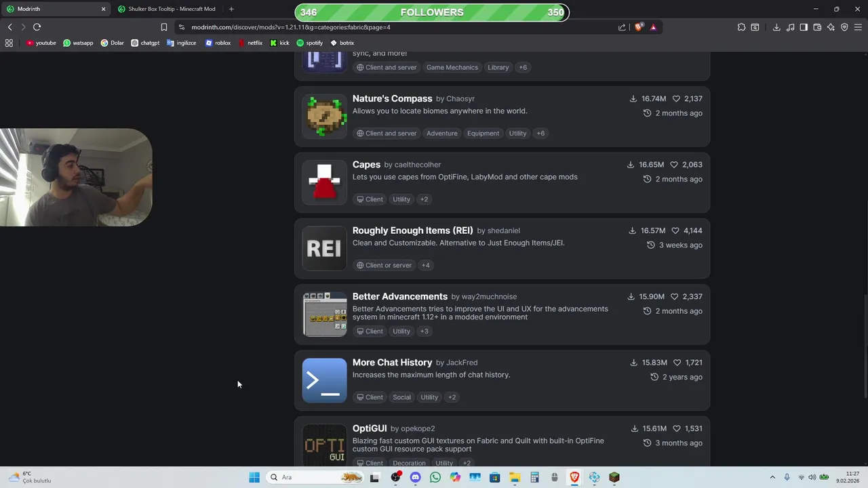Open Calculator from the taskbar

[x=534, y=477]
